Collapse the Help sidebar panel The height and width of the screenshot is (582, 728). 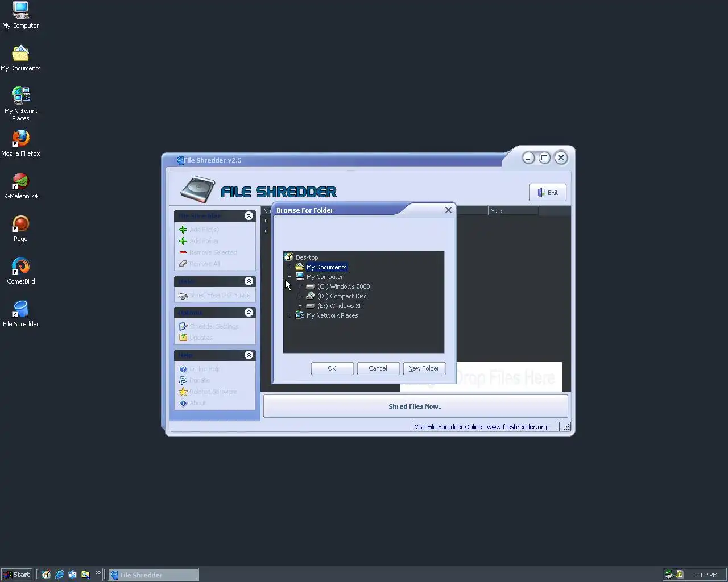tap(249, 355)
